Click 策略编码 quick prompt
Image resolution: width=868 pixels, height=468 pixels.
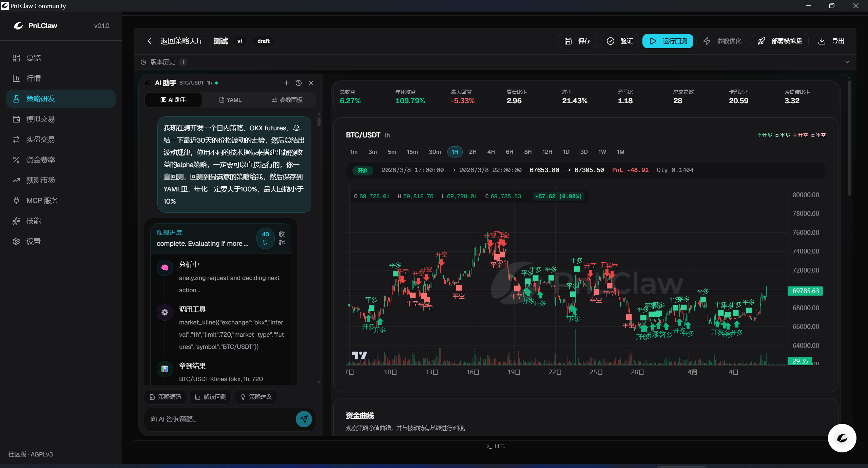point(165,397)
